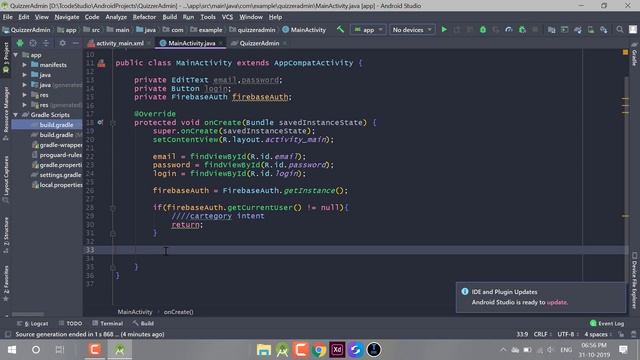This screenshot has height=360, width=640.
Task: Open the Android Studio taskbar icon
Action: 120,350
